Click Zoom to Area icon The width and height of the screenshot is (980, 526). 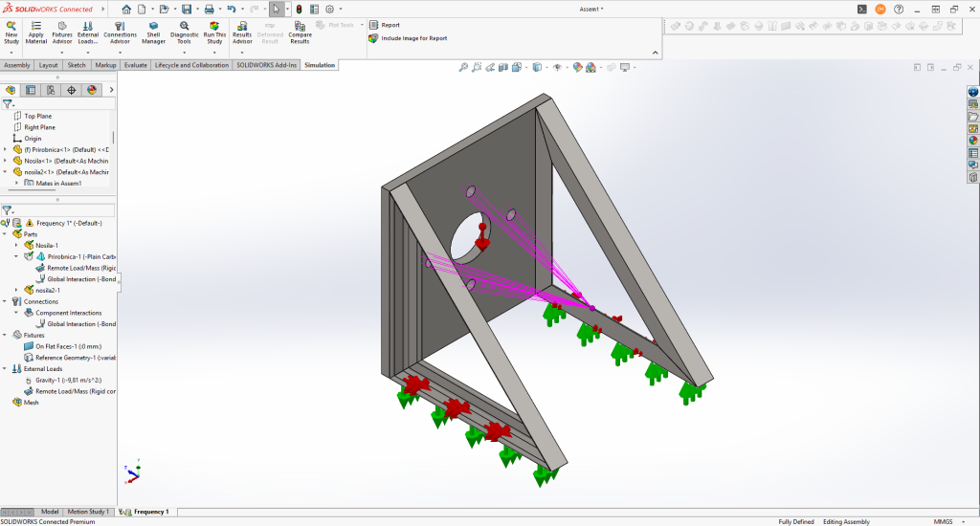point(477,68)
